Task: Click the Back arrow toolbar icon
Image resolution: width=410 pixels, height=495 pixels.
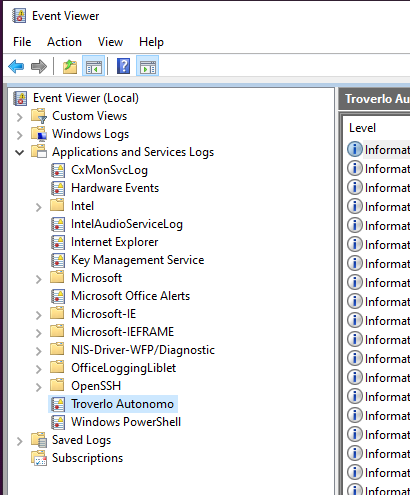Action: [x=16, y=66]
